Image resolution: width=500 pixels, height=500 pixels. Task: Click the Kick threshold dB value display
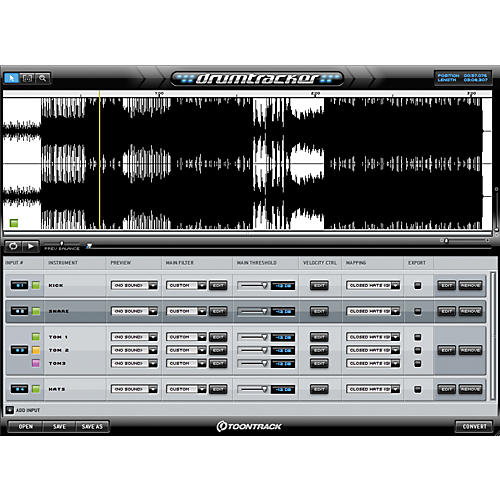pyautogui.click(x=283, y=286)
